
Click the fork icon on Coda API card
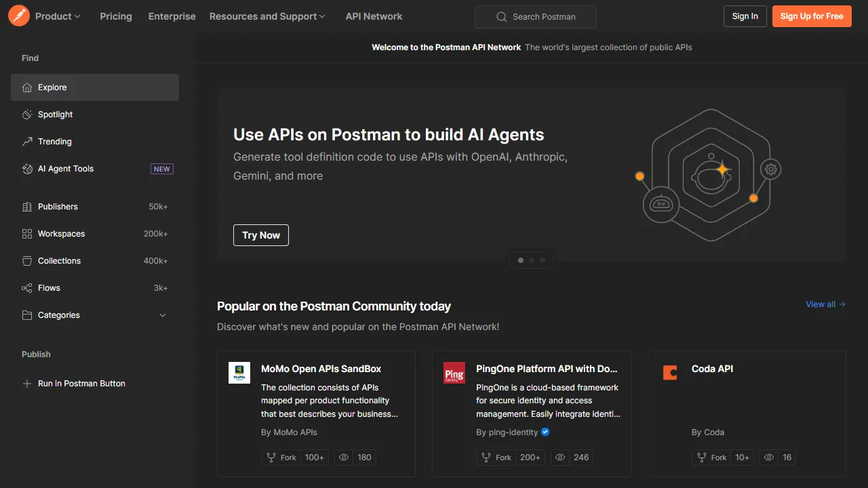(x=702, y=457)
